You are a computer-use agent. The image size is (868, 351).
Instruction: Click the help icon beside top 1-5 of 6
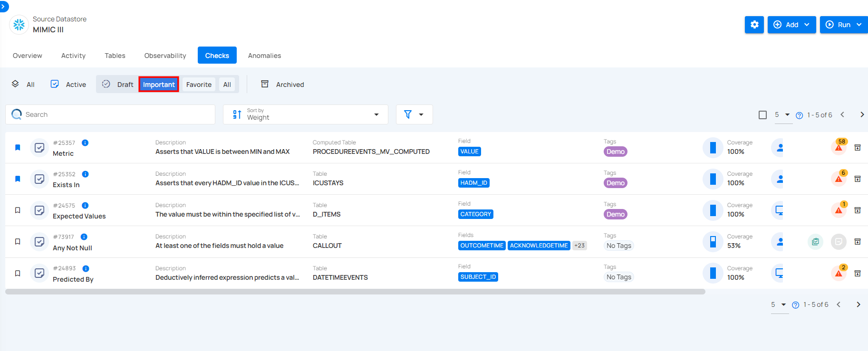pos(800,115)
